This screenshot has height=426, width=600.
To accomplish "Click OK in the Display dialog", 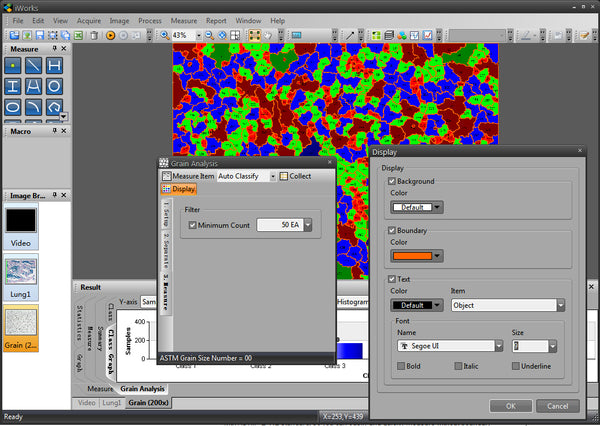I will (x=510, y=406).
